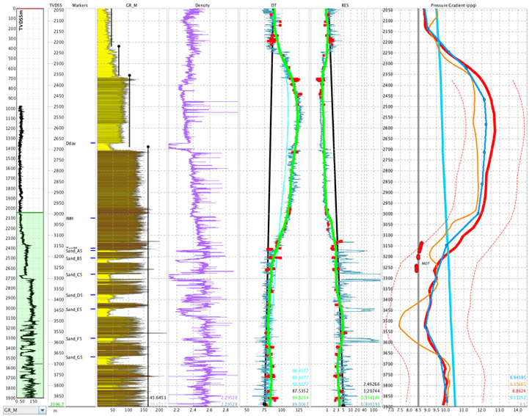The width and height of the screenshot is (532, 416).
Task: Click the Sand_CS marker label
Action: tap(74, 274)
